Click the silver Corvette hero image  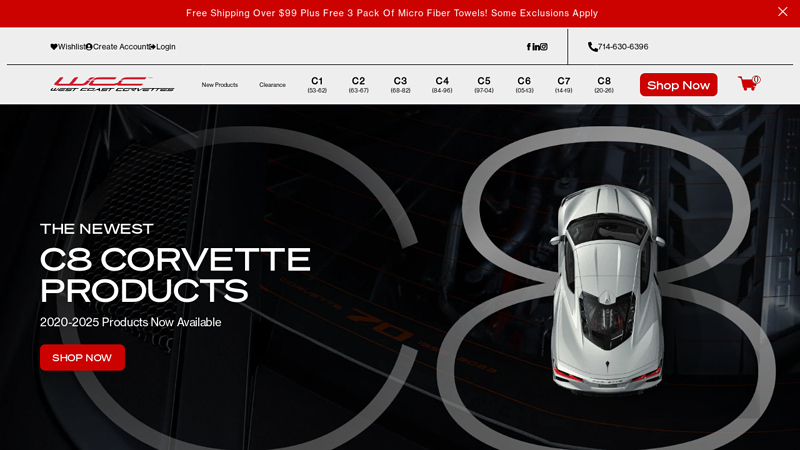coord(607,288)
